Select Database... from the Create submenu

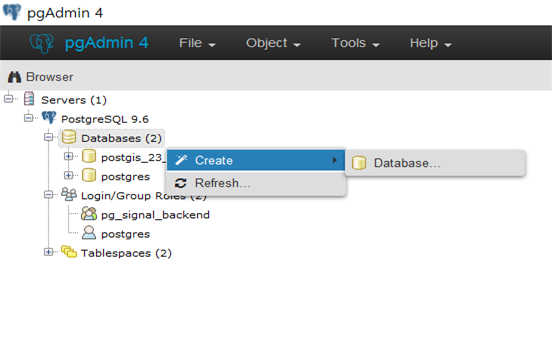click(435, 163)
